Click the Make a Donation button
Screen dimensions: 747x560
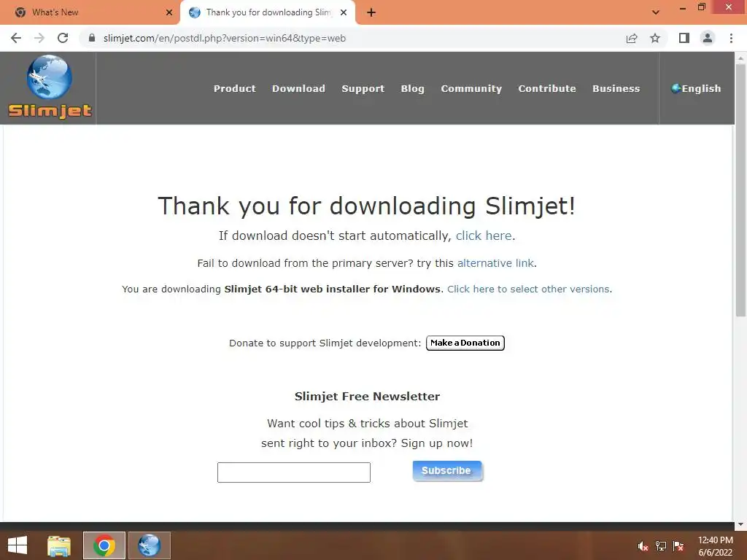pos(465,343)
